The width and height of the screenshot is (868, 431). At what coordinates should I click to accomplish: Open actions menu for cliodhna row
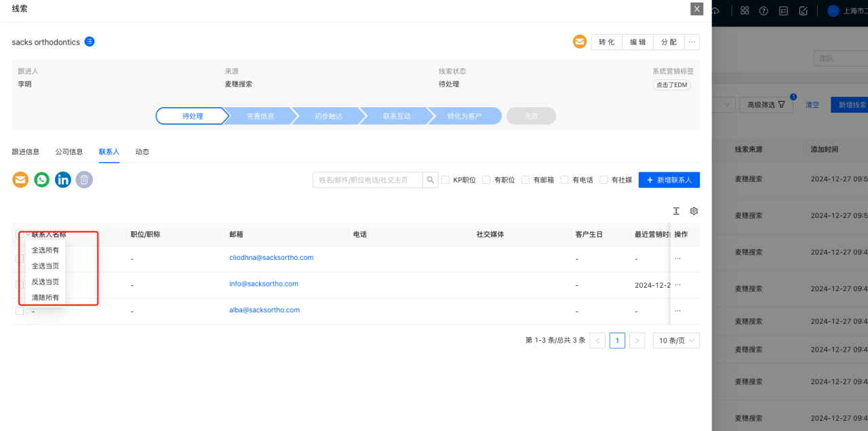(x=677, y=259)
